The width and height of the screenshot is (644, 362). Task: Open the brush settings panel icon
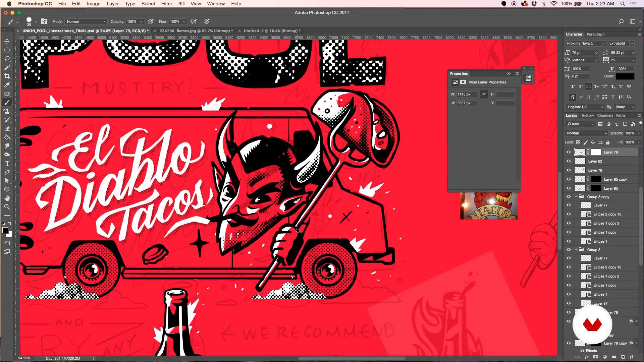tap(44, 21)
